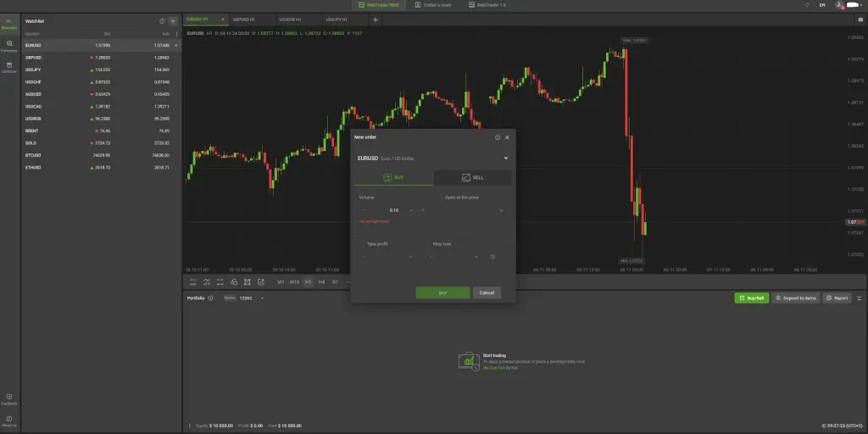Open the WebTrader 1.0 top tab

[487, 5]
